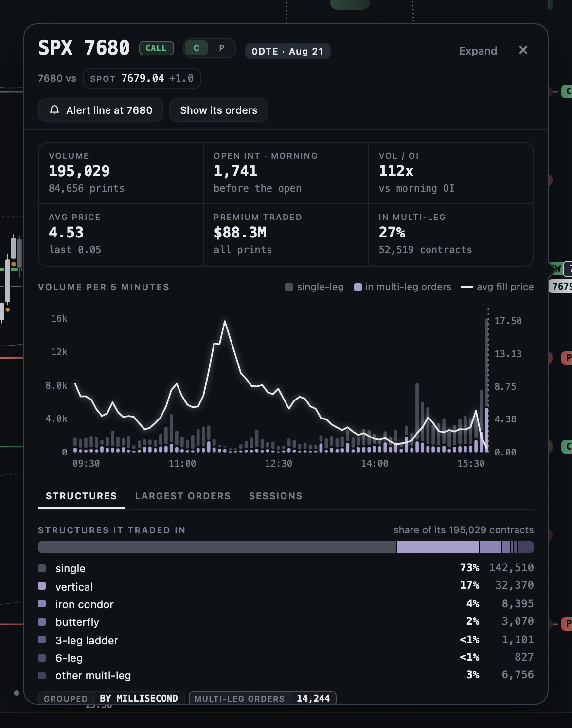Viewport: 572px width, 728px height.
Task: Click the Open Int value 1,741
Action: [x=235, y=171]
